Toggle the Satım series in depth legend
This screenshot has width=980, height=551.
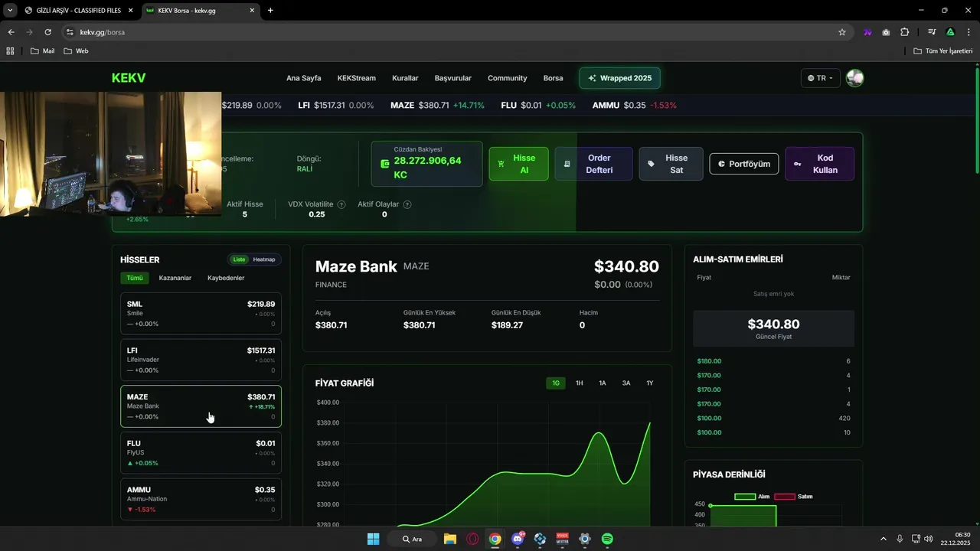[793, 497]
